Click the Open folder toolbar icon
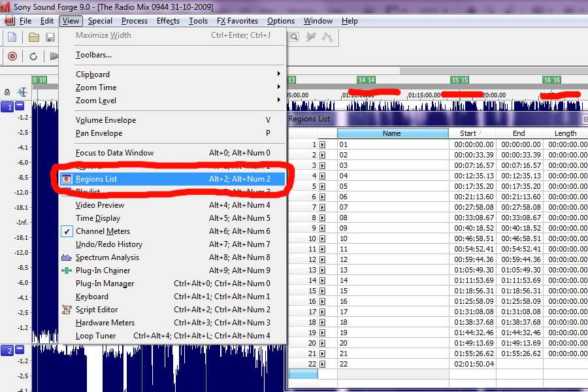588x392 pixels. 34,37
